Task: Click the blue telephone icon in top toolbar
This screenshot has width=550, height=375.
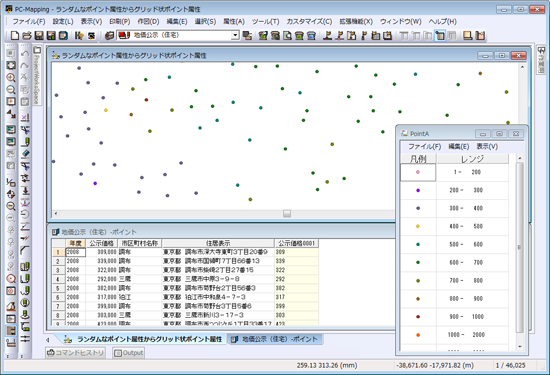Action: pos(311,35)
